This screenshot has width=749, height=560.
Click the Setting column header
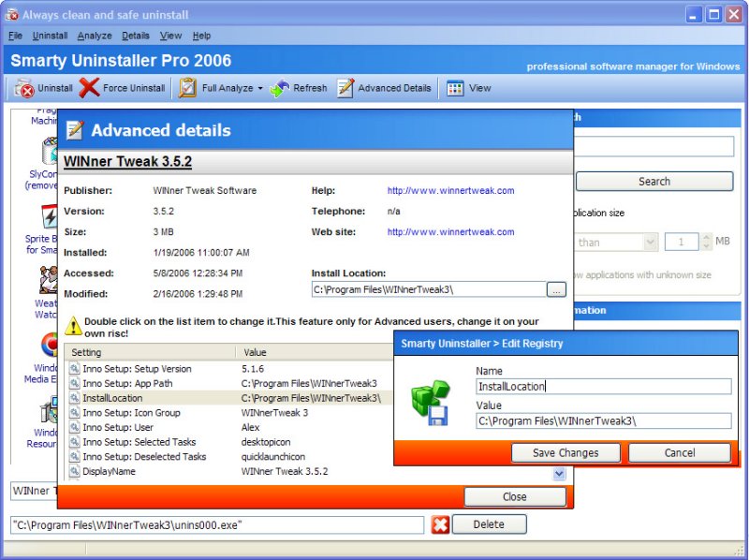click(x=150, y=353)
